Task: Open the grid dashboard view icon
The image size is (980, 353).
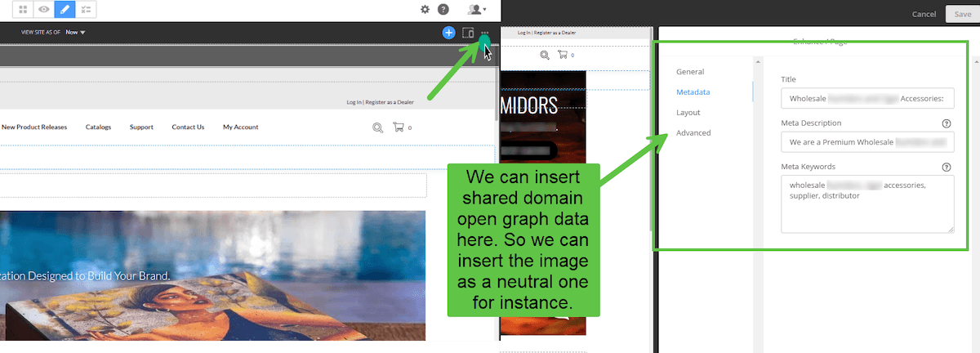Action: click(x=23, y=10)
